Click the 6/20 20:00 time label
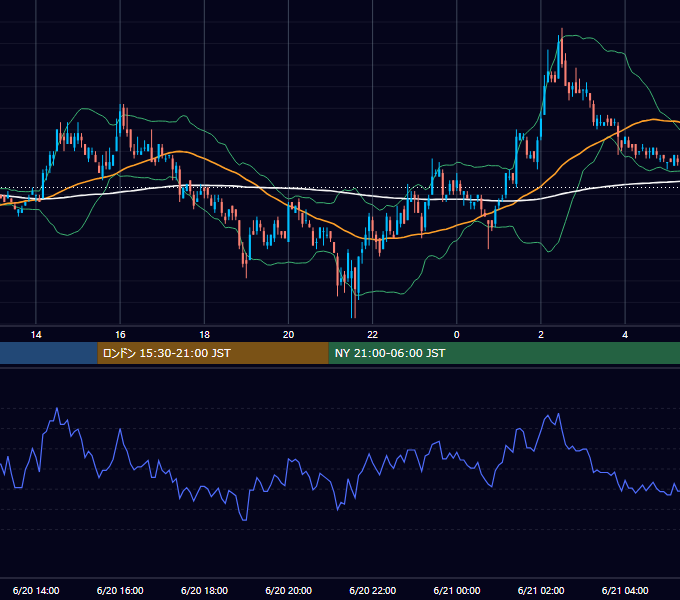 288,590
